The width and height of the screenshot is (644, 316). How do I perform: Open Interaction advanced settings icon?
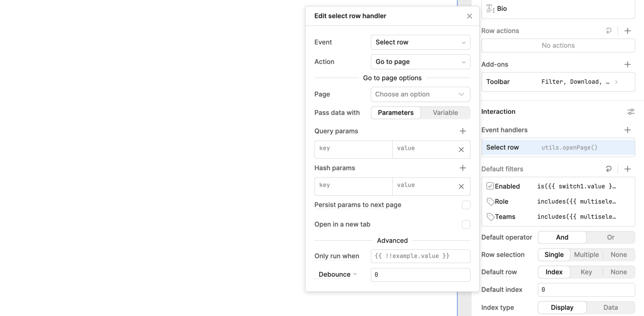coord(631,112)
